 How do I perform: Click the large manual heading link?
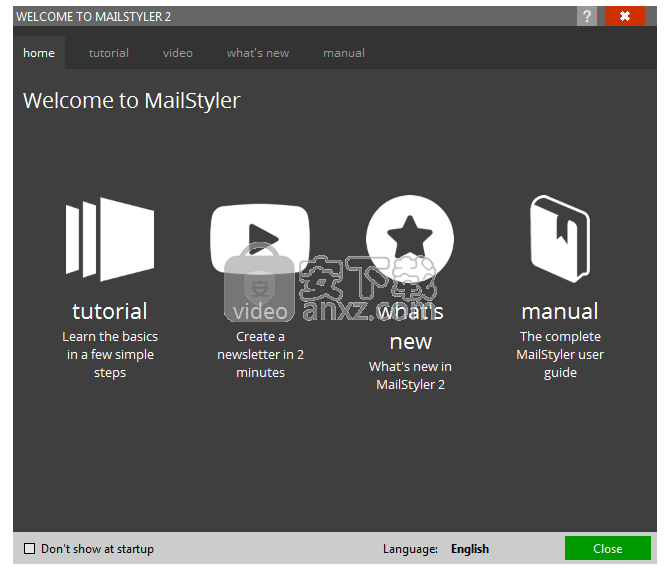(560, 311)
